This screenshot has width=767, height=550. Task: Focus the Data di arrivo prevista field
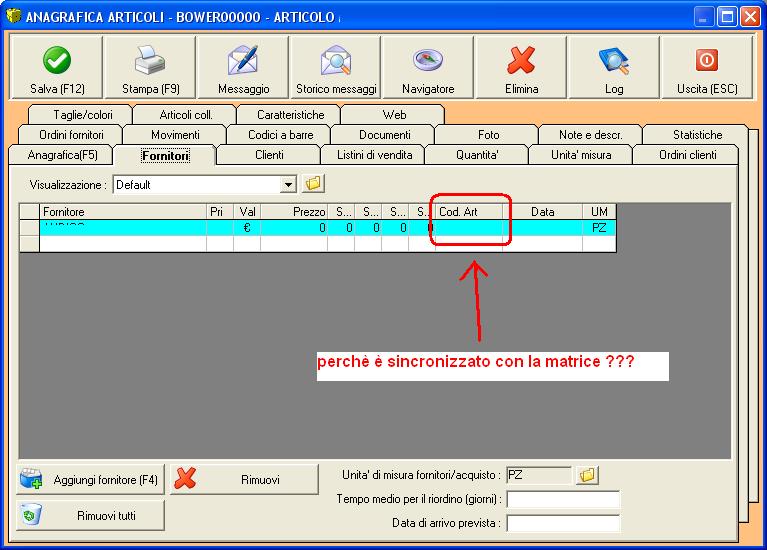pyautogui.click(x=563, y=523)
